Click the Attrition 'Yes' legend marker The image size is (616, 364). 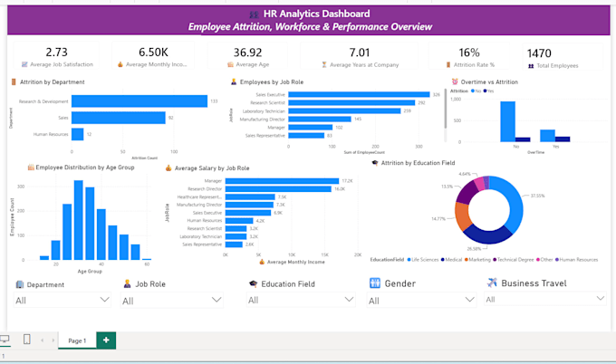(486, 91)
